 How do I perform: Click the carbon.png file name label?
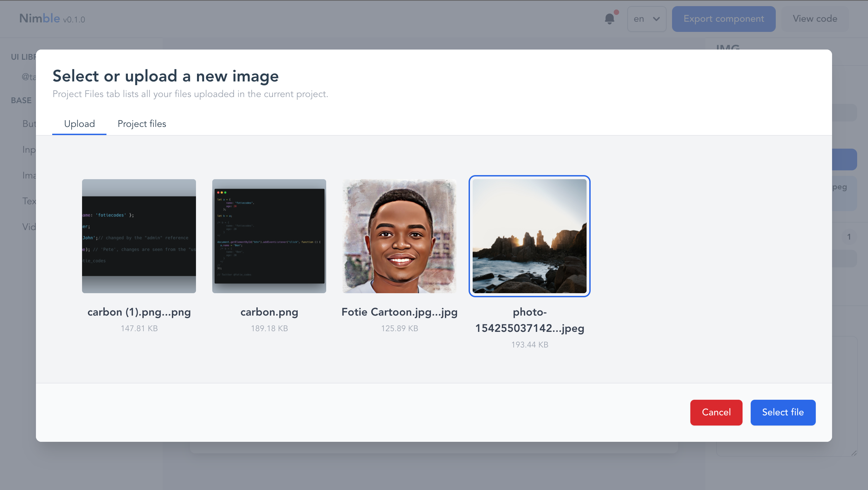(x=269, y=312)
